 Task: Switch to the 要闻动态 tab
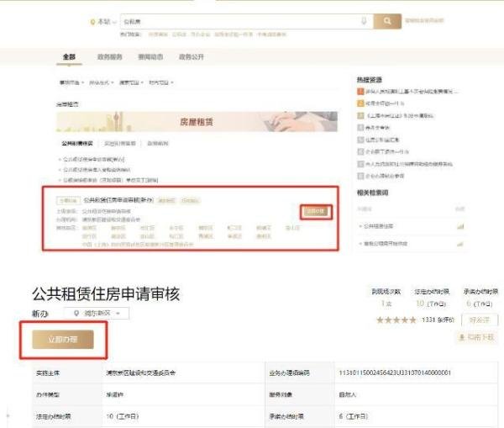150,57
